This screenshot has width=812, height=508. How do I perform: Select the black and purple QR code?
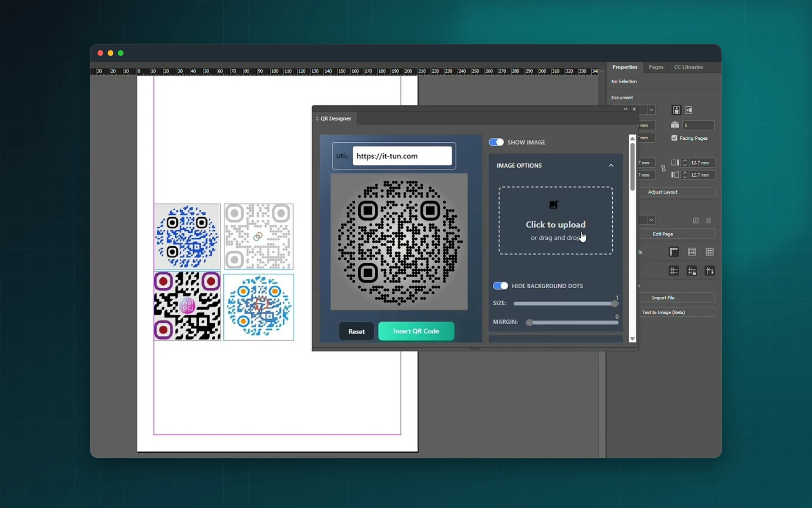pyautogui.click(x=187, y=306)
